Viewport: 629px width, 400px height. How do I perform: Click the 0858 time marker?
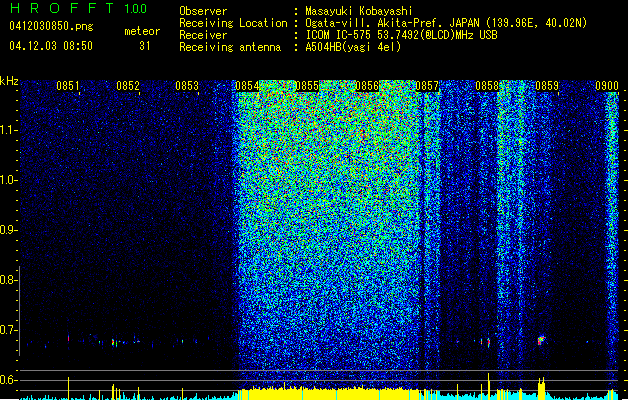pos(487,86)
